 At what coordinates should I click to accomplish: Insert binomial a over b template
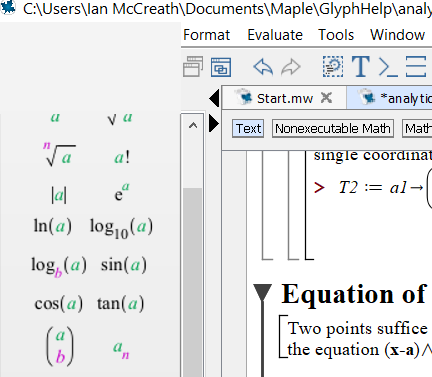60,346
